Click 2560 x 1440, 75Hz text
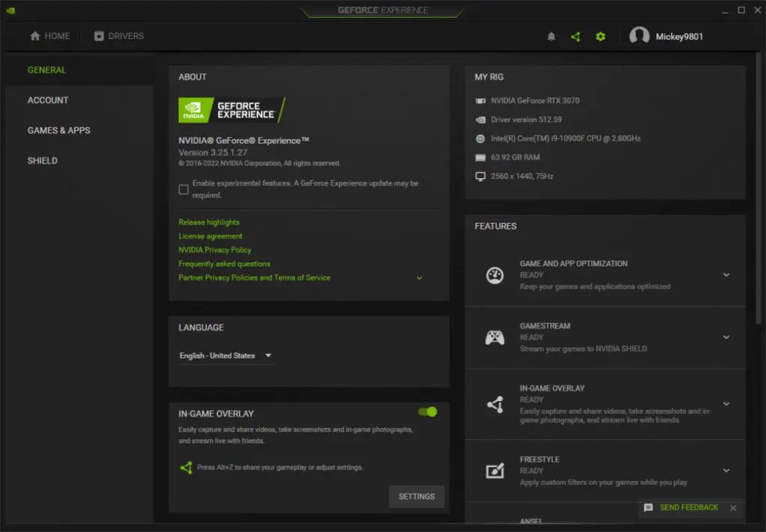 pyautogui.click(x=521, y=177)
